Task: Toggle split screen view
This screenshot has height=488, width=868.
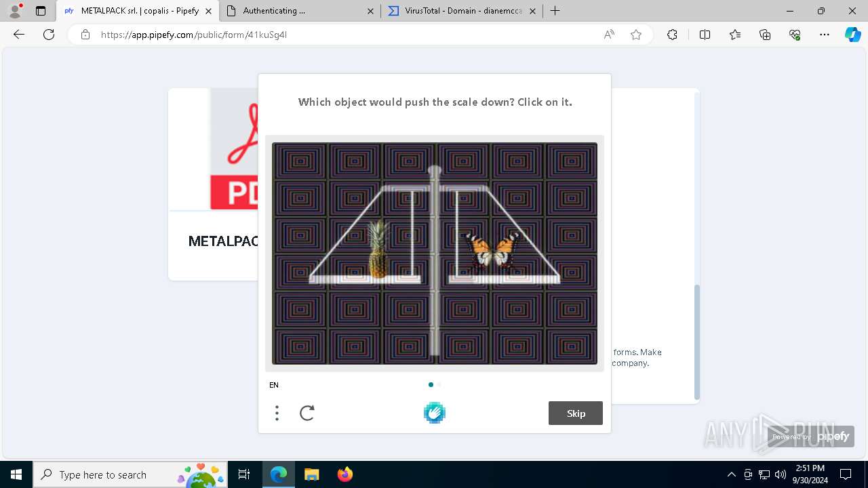Action: click(x=705, y=35)
